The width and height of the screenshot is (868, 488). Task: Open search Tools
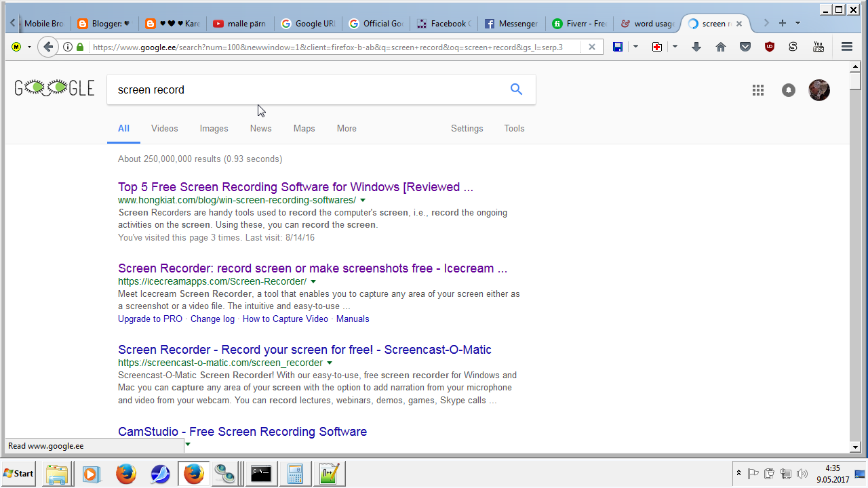(514, 128)
